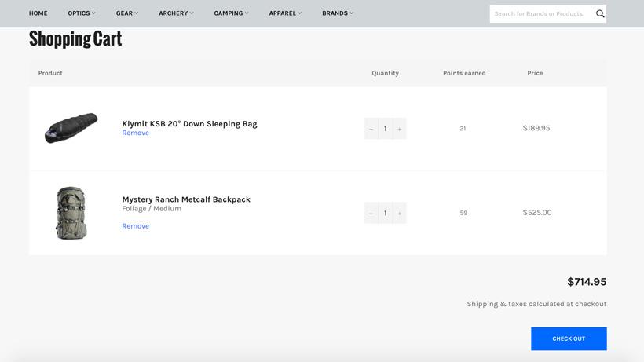Viewport: 644px width, 362px height.
Task: Open the ARCHERY menu
Action: (176, 13)
